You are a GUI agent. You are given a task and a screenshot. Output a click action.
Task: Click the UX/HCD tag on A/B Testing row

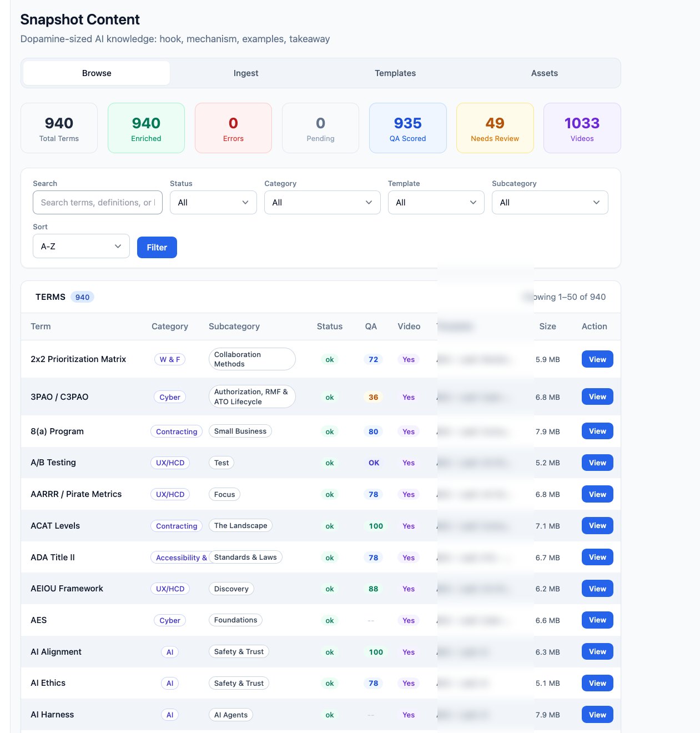coord(170,463)
